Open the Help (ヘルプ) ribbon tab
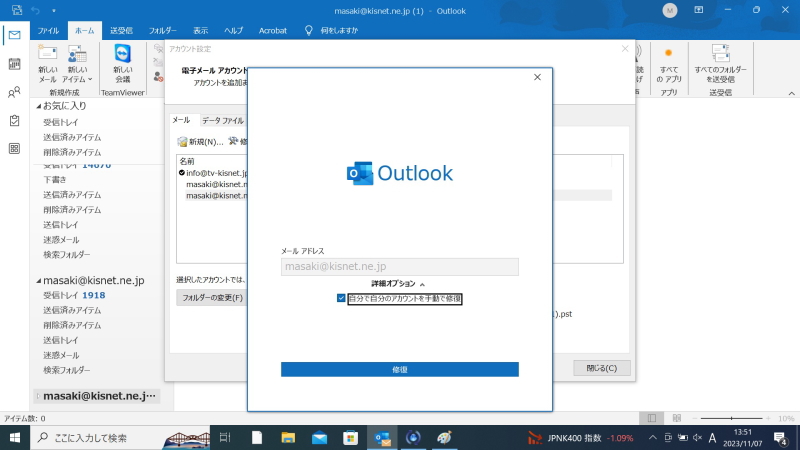This screenshot has width=800, height=450. click(234, 31)
